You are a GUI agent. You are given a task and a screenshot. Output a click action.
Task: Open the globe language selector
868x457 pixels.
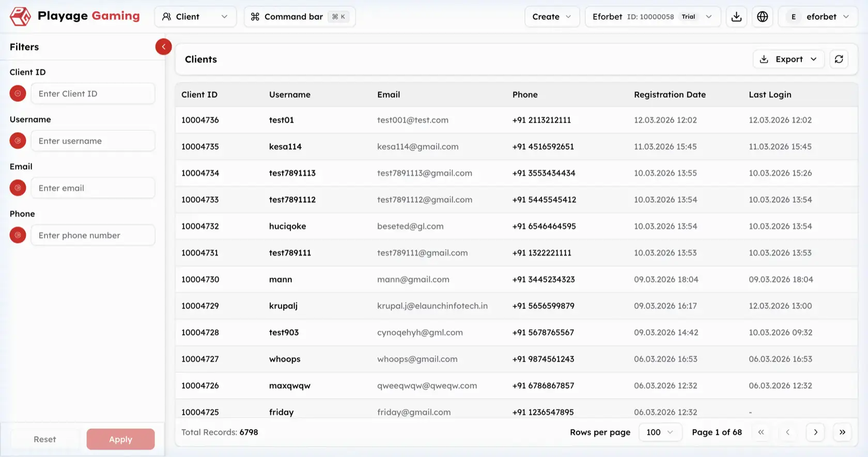point(762,17)
